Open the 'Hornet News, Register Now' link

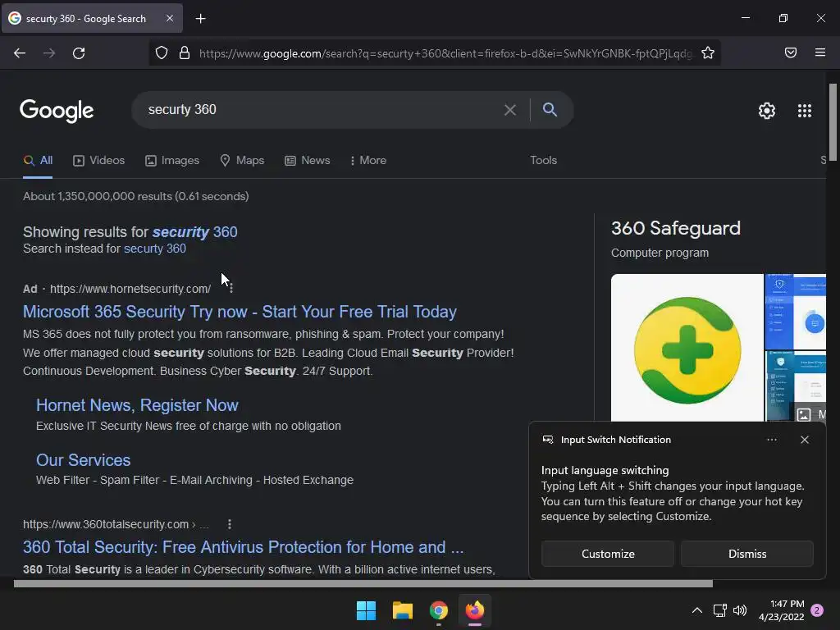tap(137, 405)
